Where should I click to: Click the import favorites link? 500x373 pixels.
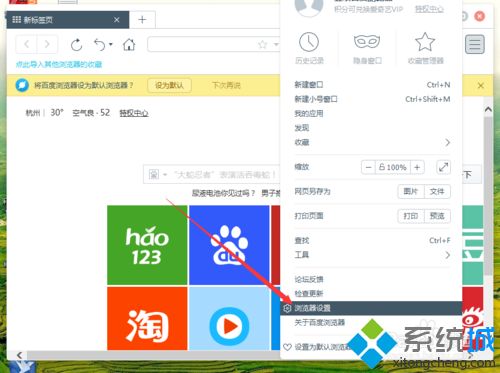pos(59,64)
